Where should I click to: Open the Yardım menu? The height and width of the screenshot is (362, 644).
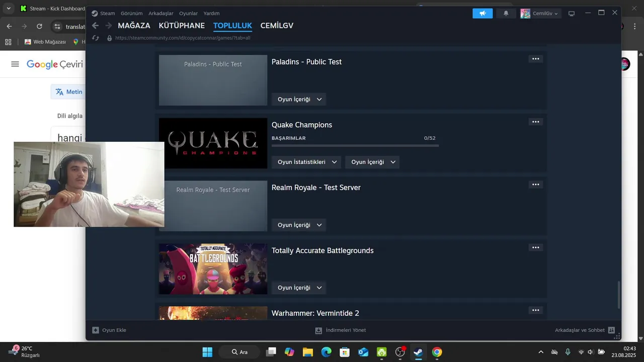click(211, 14)
